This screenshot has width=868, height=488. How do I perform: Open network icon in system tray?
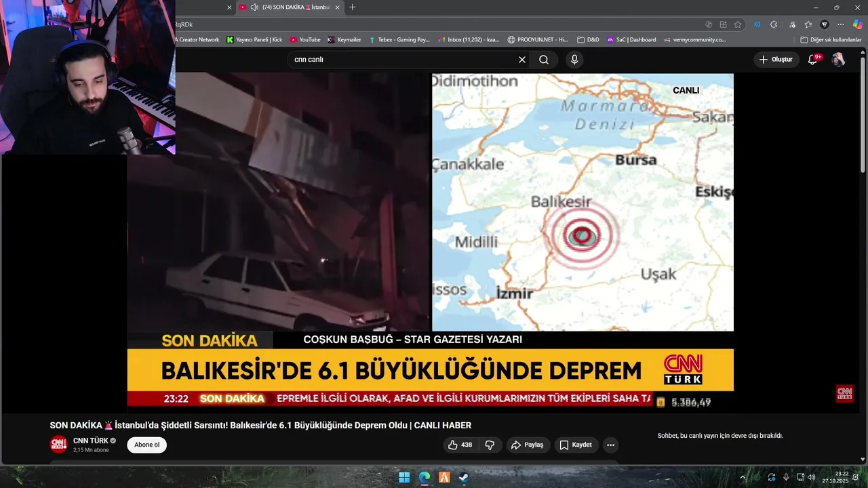coord(800,477)
